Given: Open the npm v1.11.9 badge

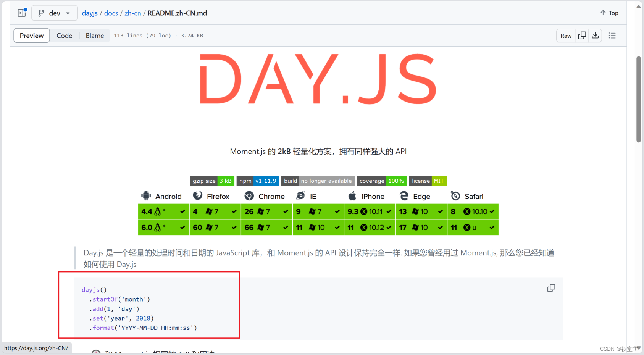Looking at the screenshot, I should pos(258,181).
